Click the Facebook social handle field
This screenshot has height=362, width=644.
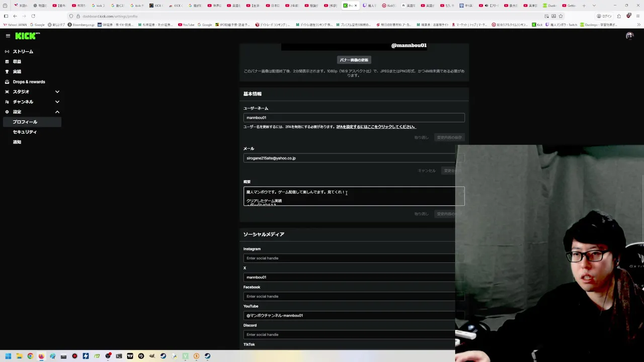point(350,296)
